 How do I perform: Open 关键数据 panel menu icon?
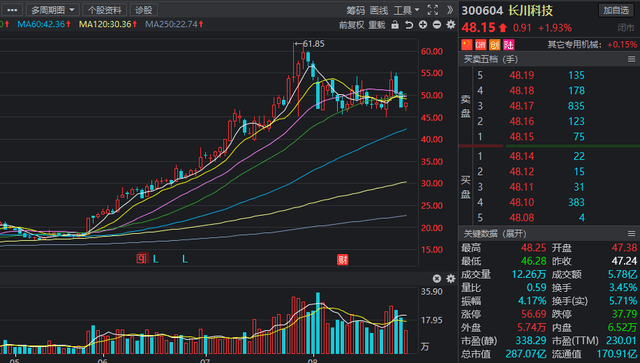(631, 234)
